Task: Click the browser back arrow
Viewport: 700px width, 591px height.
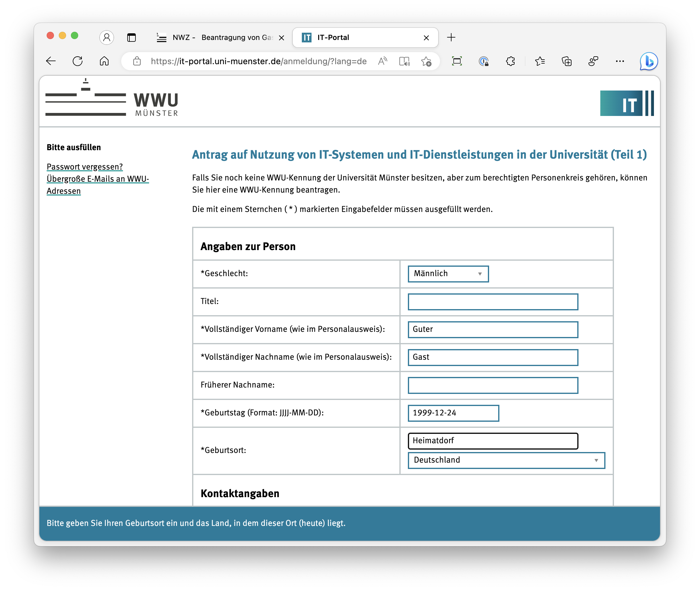Action: click(x=51, y=61)
